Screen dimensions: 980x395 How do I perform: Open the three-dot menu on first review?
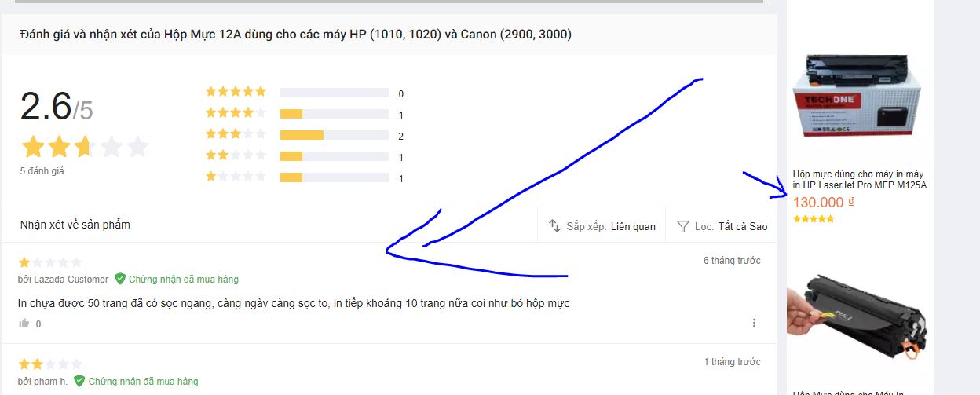pos(754,323)
